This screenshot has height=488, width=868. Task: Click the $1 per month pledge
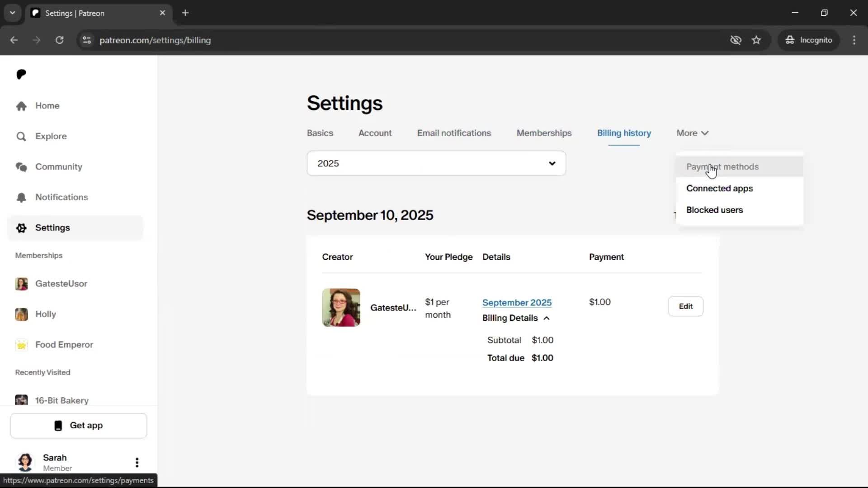[x=438, y=308]
